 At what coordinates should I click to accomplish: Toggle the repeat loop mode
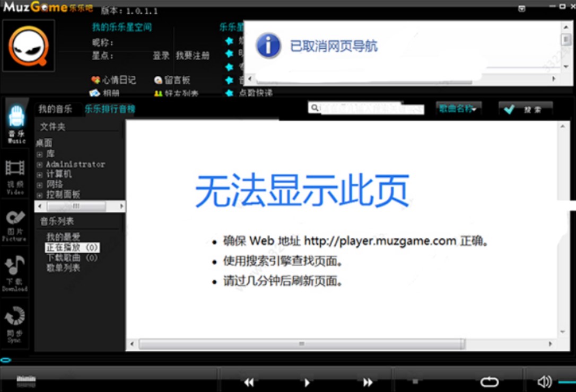pyautogui.click(x=490, y=382)
